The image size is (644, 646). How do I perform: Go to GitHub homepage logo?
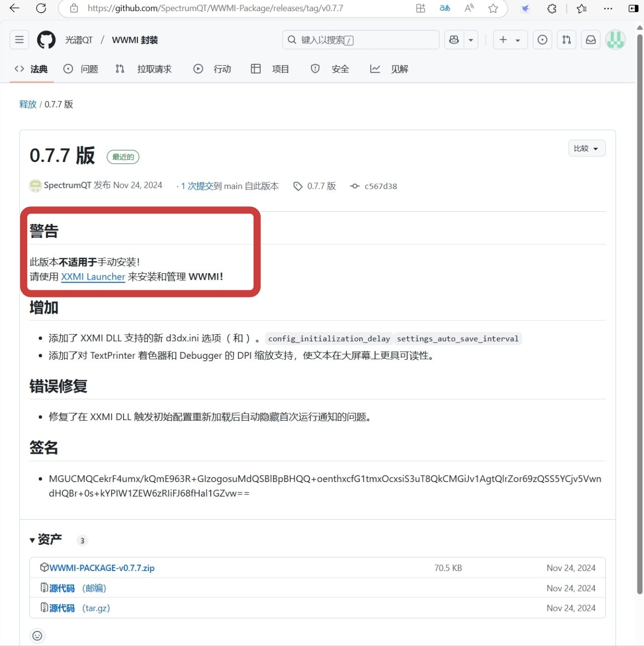[x=46, y=40]
